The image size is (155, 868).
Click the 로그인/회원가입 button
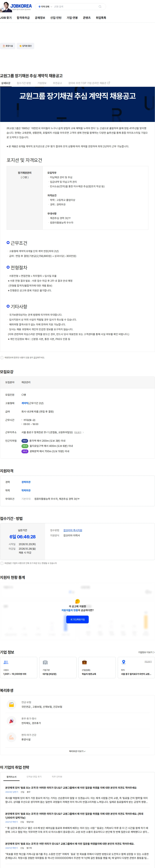coord(77,619)
